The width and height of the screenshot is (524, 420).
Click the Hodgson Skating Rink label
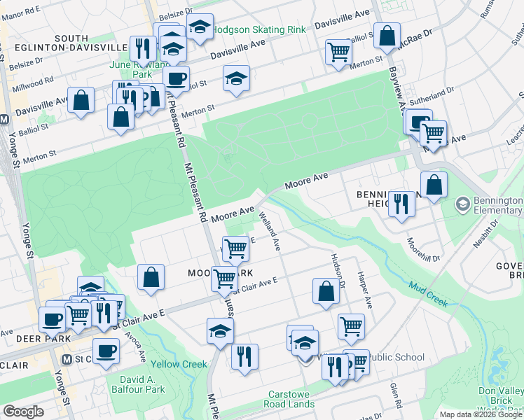(x=260, y=29)
